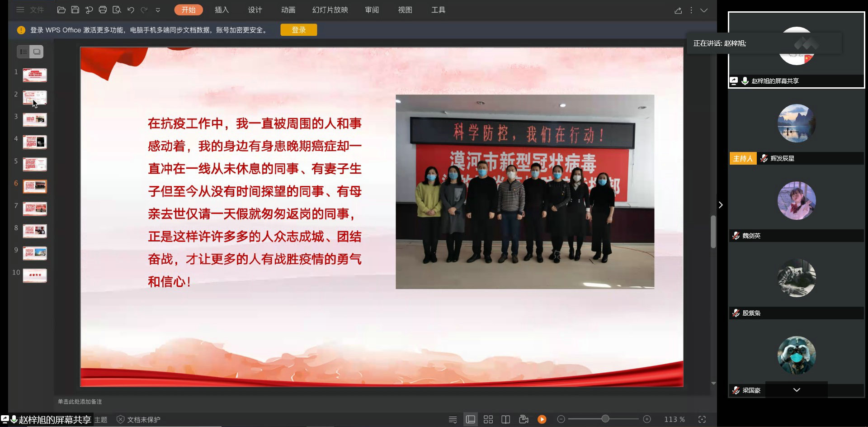Image resolution: width=868 pixels, height=427 pixels.
Task: Undo the last action
Action: [131, 10]
